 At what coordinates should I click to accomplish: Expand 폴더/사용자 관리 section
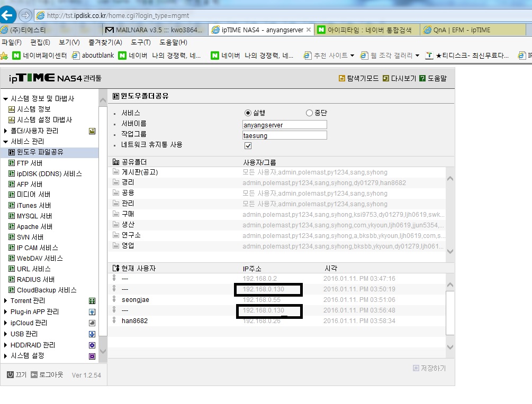(x=5, y=131)
